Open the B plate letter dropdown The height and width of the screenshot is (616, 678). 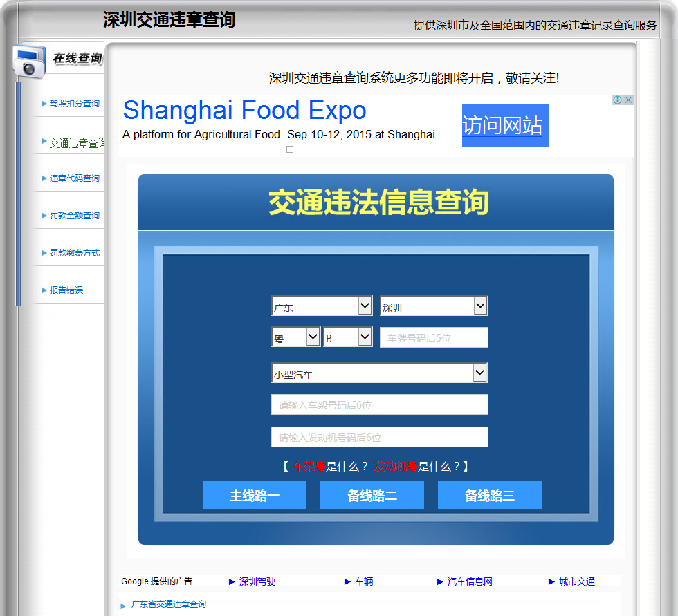click(x=347, y=337)
